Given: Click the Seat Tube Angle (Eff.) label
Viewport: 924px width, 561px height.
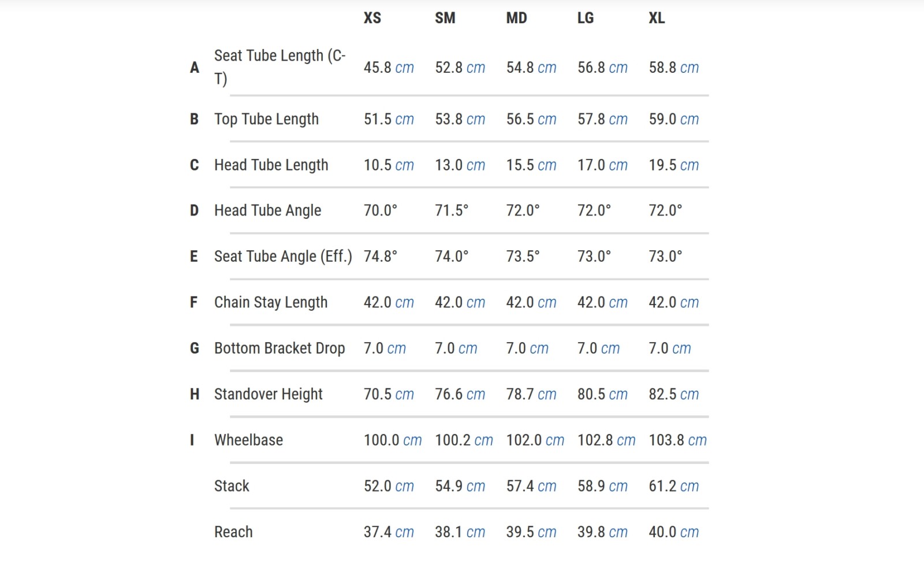Looking at the screenshot, I should click(x=283, y=256).
